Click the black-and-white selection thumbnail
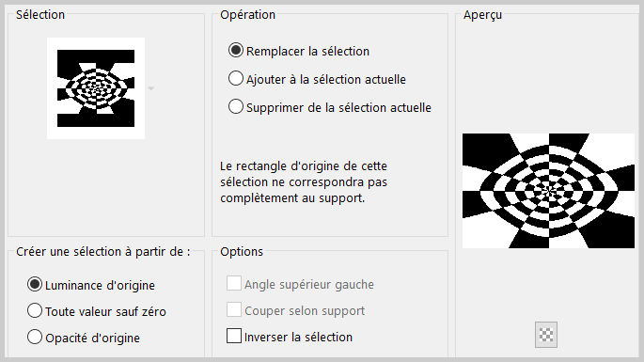This screenshot has width=644, height=362. coord(96,88)
